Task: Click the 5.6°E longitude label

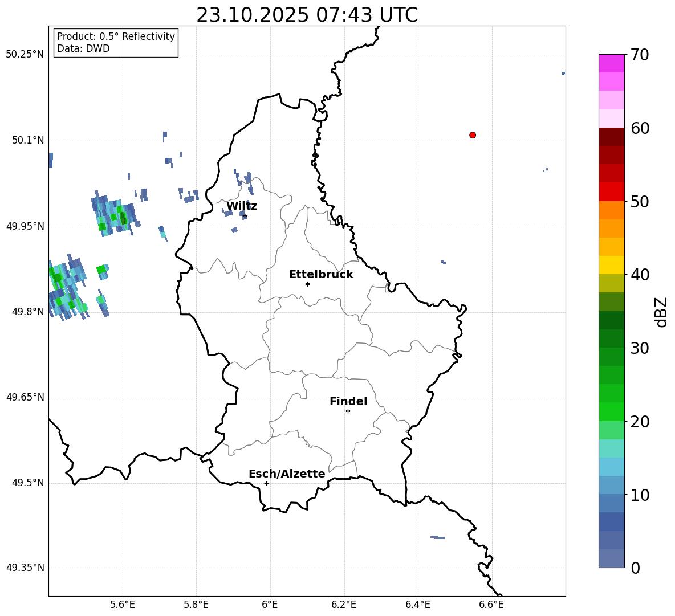Action: 123,605
